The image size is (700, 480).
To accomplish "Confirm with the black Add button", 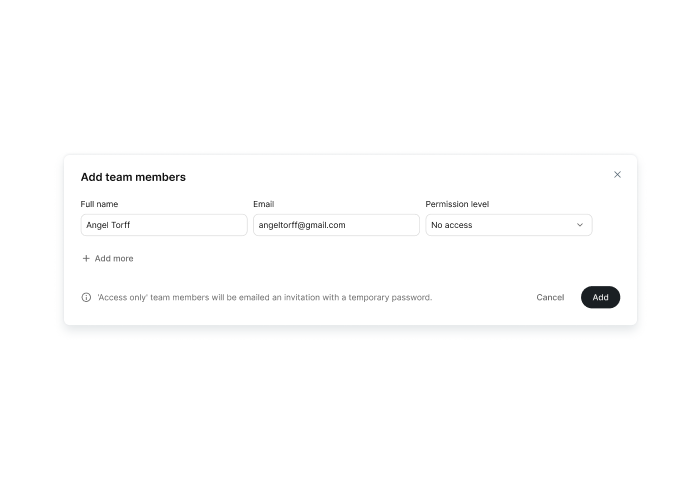I will click(600, 297).
